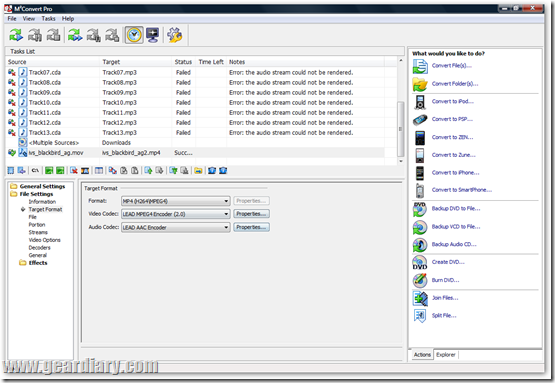The height and width of the screenshot is (383, 555).
Task: Open the Audio Codec dropdown
Action: 176,227
